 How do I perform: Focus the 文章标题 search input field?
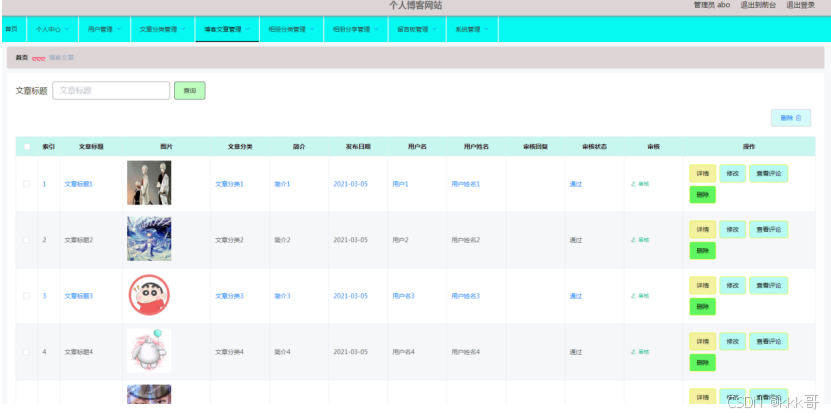tap(111, 91)
